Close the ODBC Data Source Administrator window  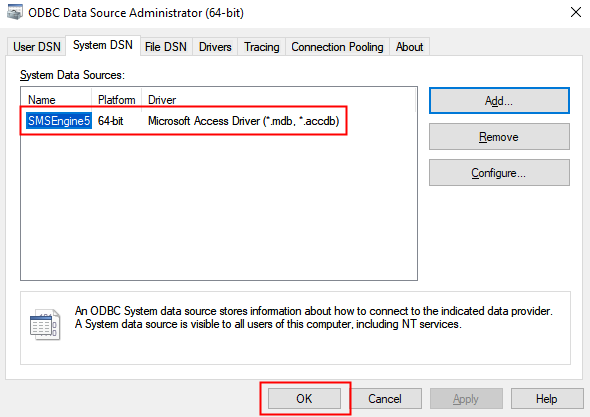coord(576,12)
